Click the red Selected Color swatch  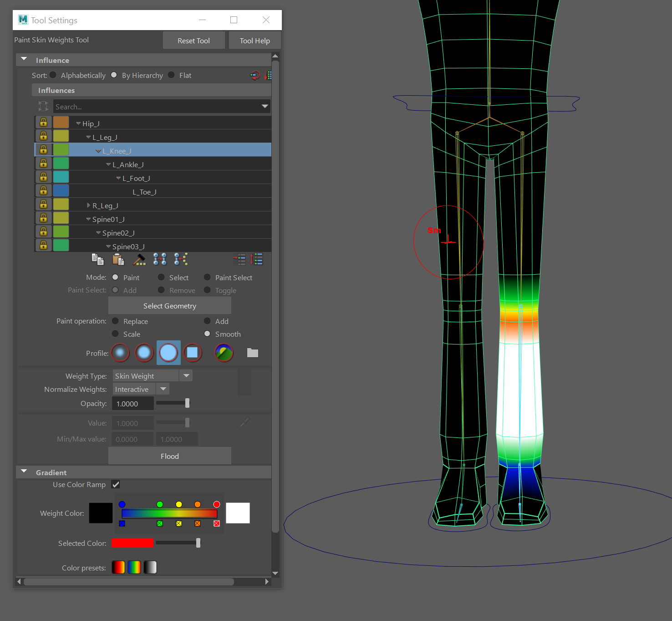pos(132,543)
